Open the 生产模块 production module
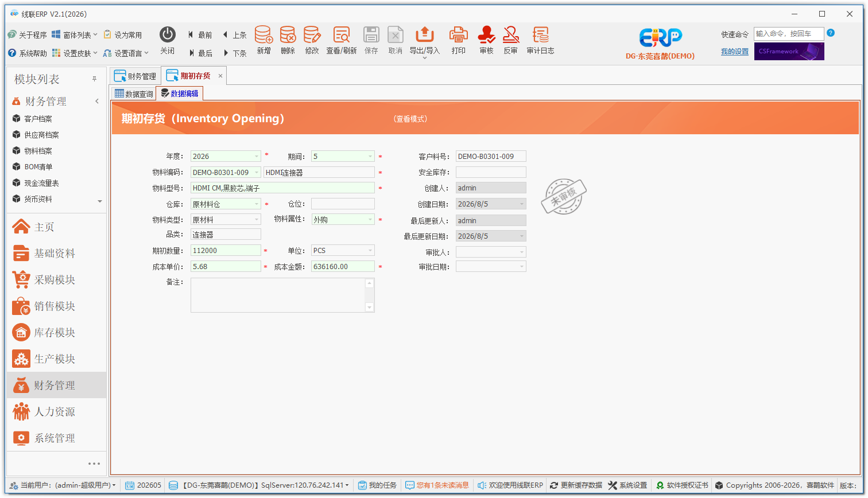Screen dimensions: 868x498 coord(56,359)
